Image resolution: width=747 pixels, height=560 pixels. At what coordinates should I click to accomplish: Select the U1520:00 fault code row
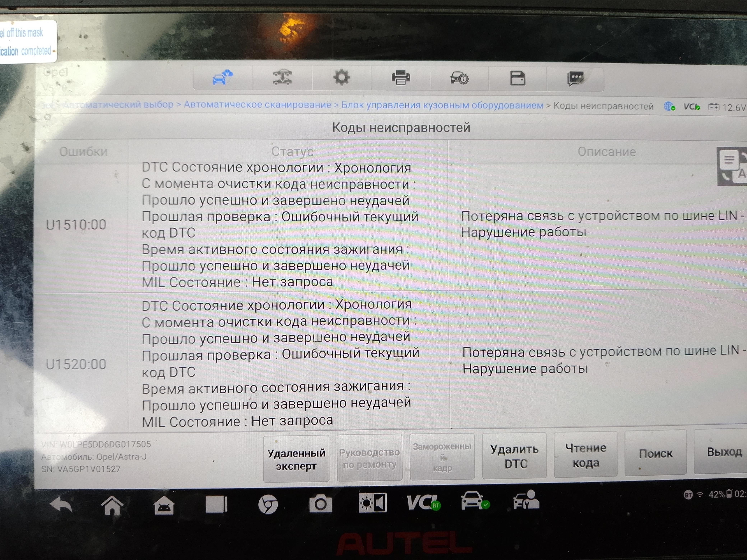[x=76, y=364]
